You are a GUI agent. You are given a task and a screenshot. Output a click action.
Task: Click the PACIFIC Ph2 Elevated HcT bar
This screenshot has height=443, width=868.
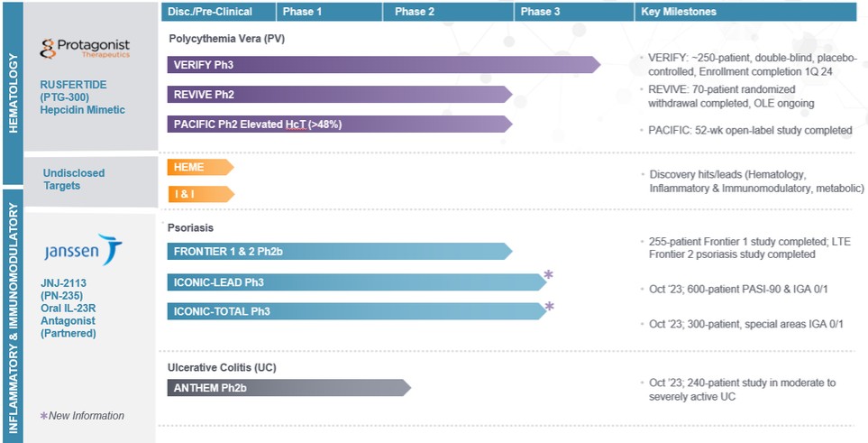click(340, 125)
